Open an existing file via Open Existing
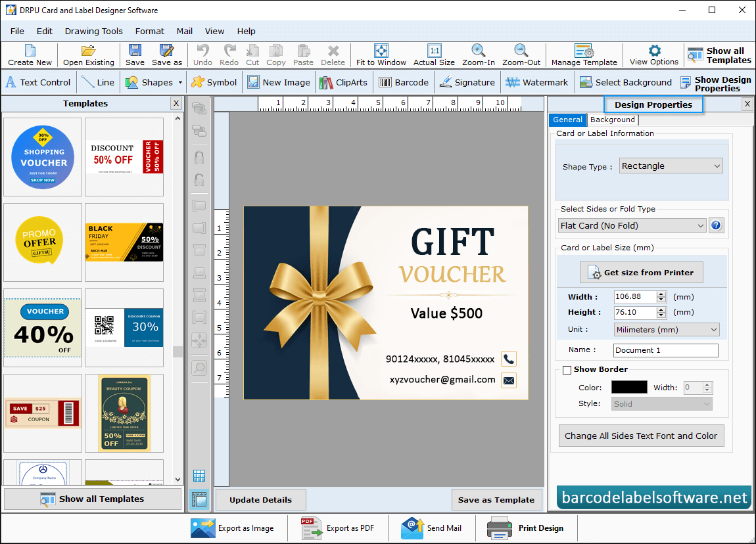756x544 pixels. pos(89,55)
